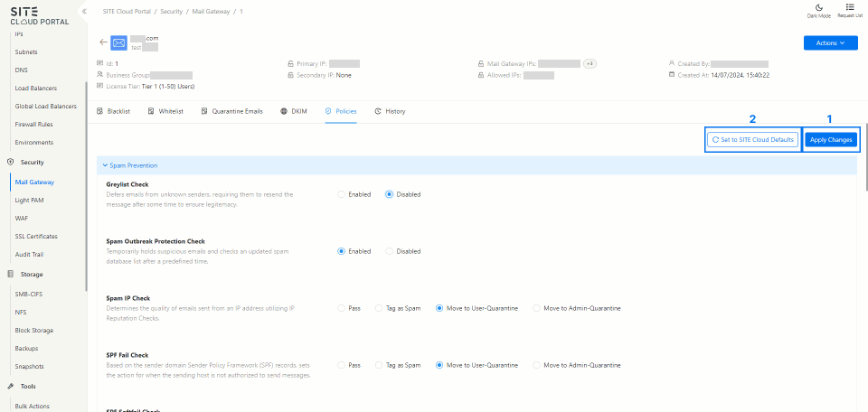Click the Tools wrench icon in sidebar
Image resolution: width=868 pixels, height=412 pixels.
10,386
